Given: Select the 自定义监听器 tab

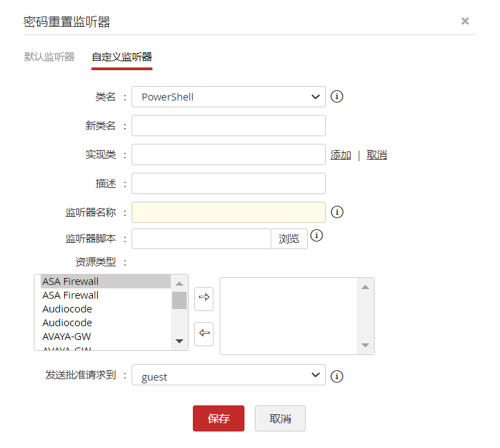Looking at the screenshot, I should pyautogui.click(x=122, y=57).
